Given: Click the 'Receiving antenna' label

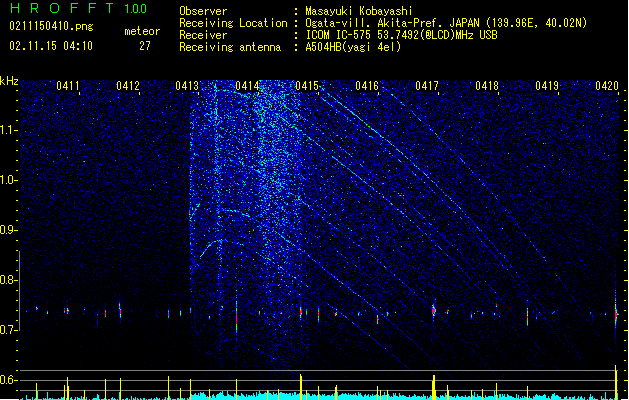Looking at the screenshot, I should point(230,47).
